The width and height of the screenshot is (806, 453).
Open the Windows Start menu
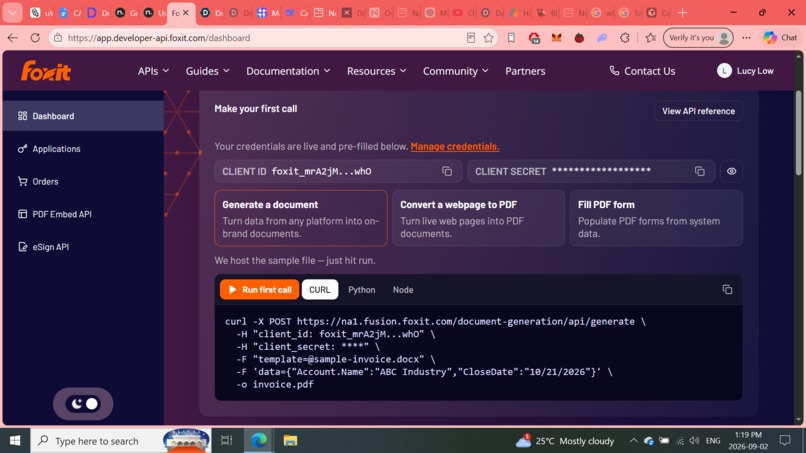(x=15, y=441)
